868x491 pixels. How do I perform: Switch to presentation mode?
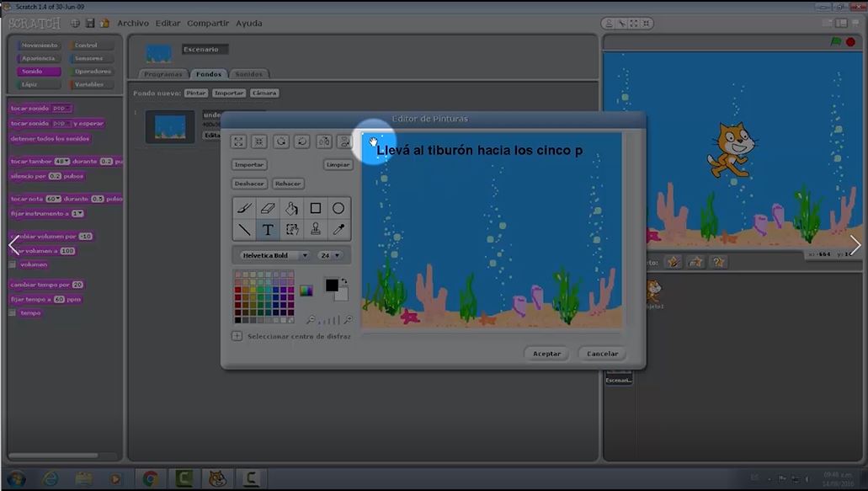click(x=855, y=24)
